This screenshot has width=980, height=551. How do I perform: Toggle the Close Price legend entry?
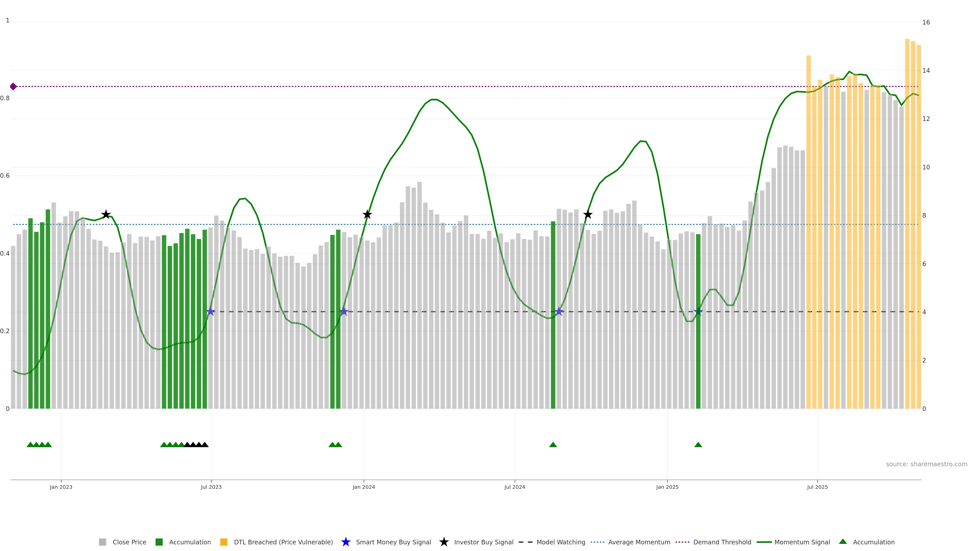click(129, 542)
